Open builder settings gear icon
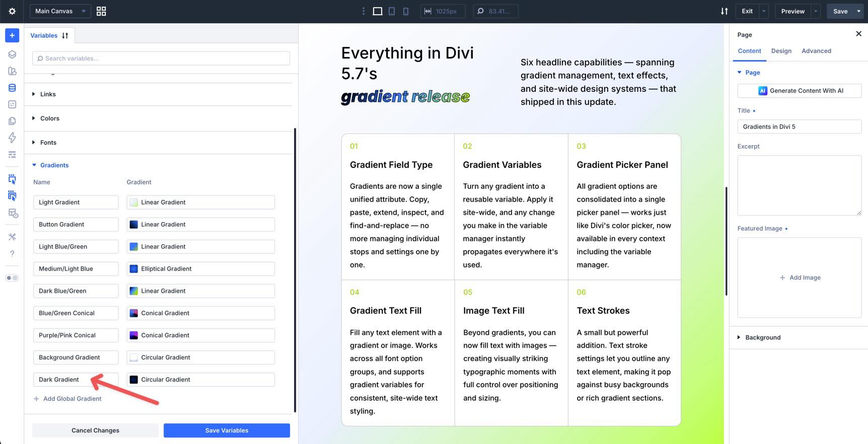The width and height of the screenshot is (868, 444). tap(12, 11)
